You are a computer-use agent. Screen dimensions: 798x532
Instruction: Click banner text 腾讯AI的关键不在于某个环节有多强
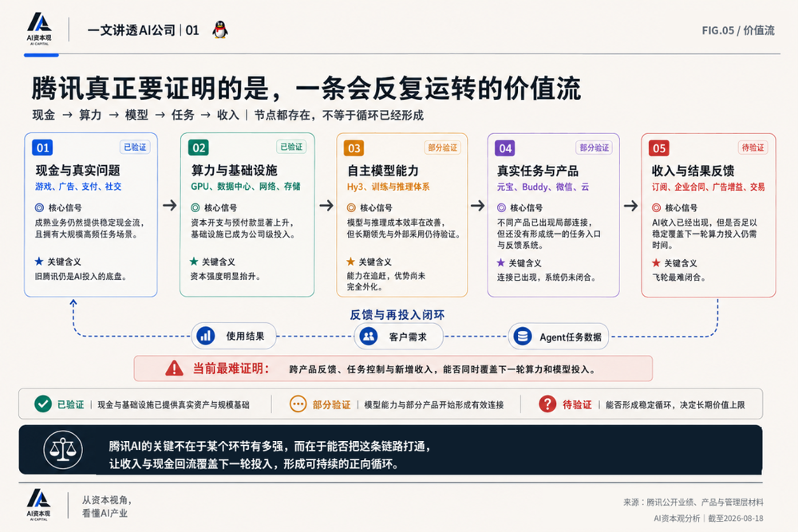click(196, 447)
